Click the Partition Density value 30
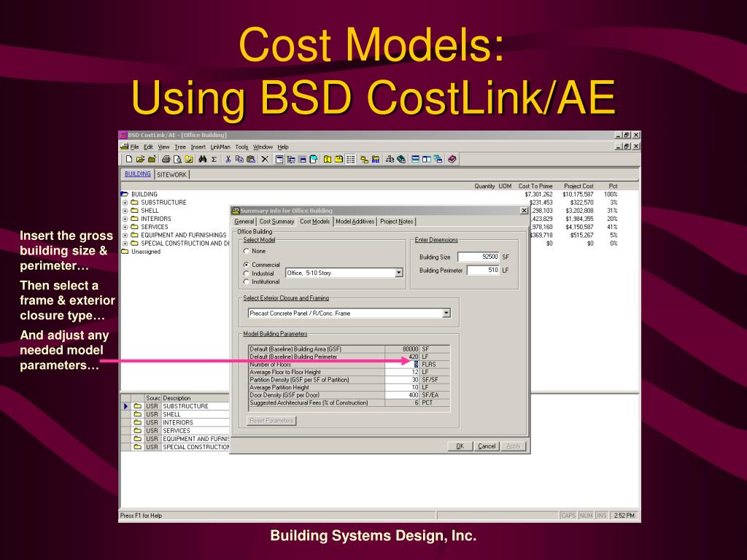The height and width of the screenshot is (560, 747). [x=402, y=379]
